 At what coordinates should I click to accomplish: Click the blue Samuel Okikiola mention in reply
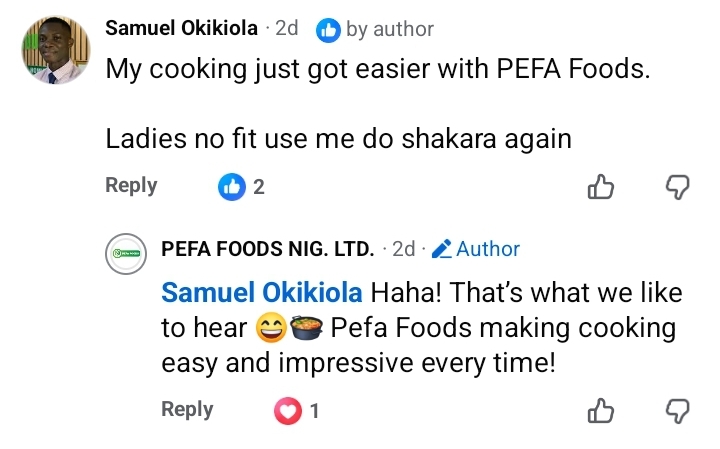pyautogui.click(x=262, y=294)
